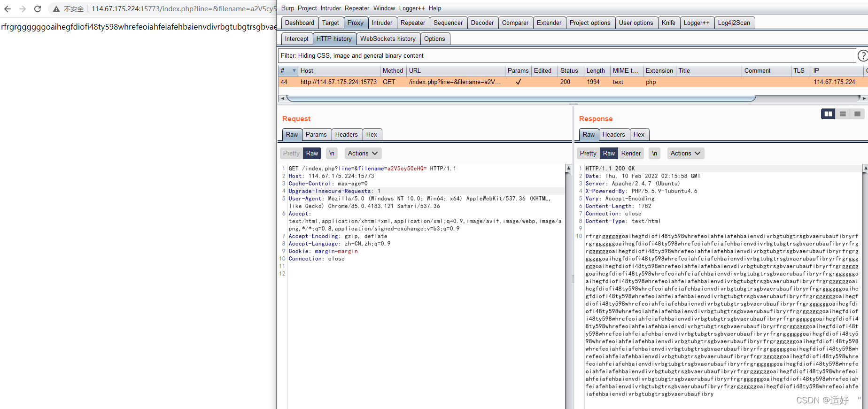Screen dimensions: 868x409
Task: Click the not-secure warning icon
Action: (x=56, y=9)
